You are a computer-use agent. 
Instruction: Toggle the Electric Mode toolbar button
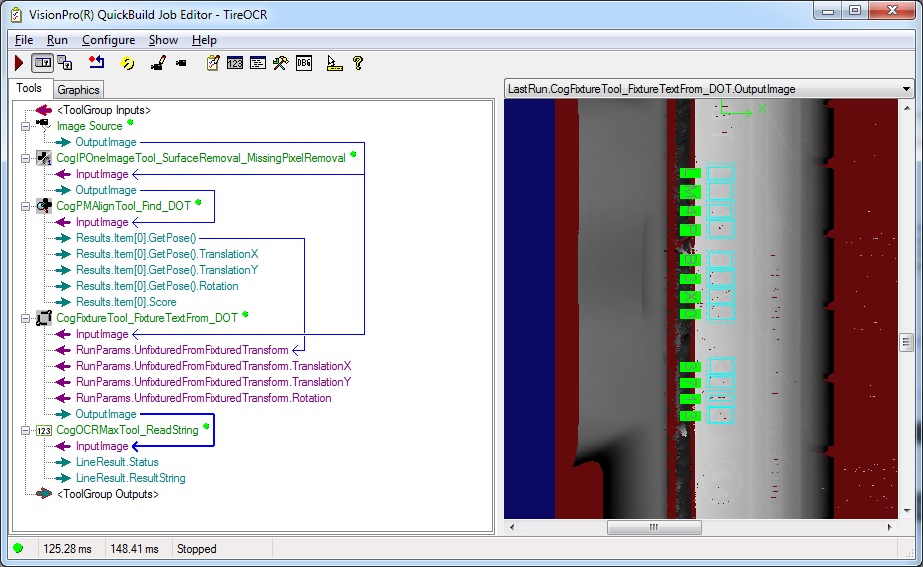42,62
